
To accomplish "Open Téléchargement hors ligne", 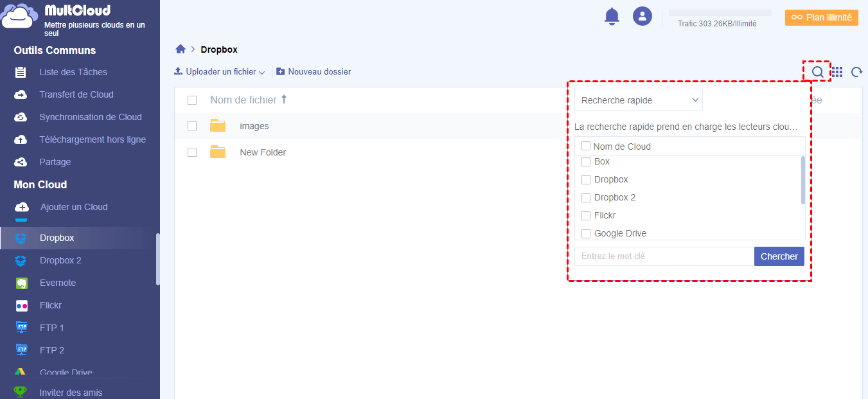I will (93, 139).
